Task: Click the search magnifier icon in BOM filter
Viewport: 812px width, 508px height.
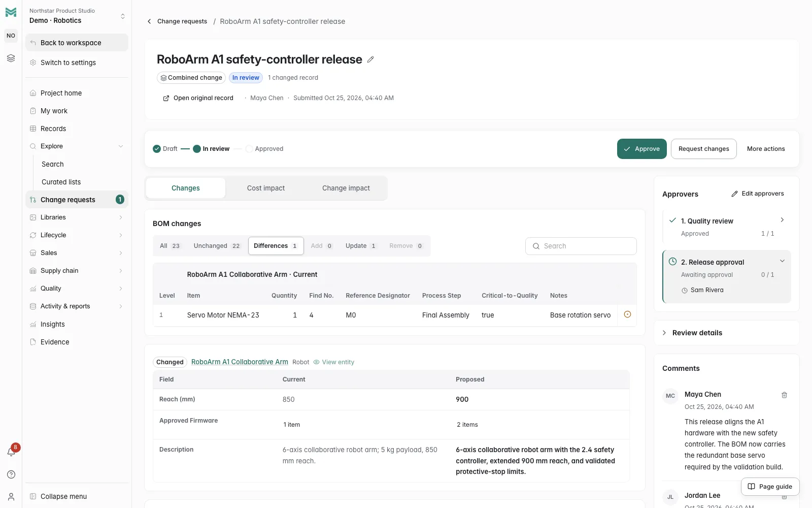Action: (x=536, y=246)
